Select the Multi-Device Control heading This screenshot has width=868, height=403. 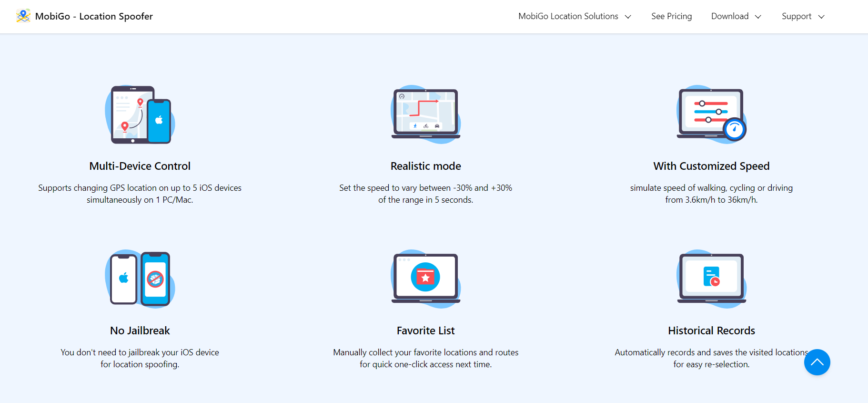pyautogui.click(x=140, y=166)
